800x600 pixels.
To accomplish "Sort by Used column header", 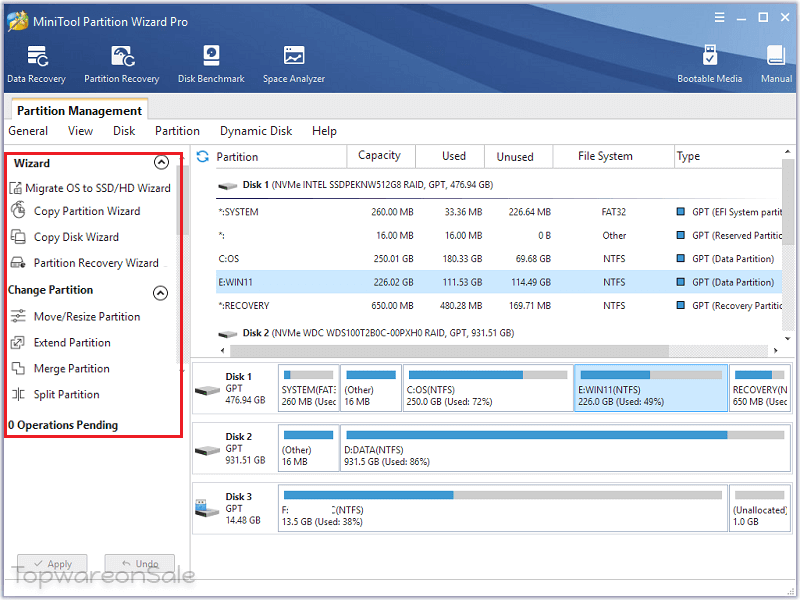I will pyautogui.click(x=450, y=156).
